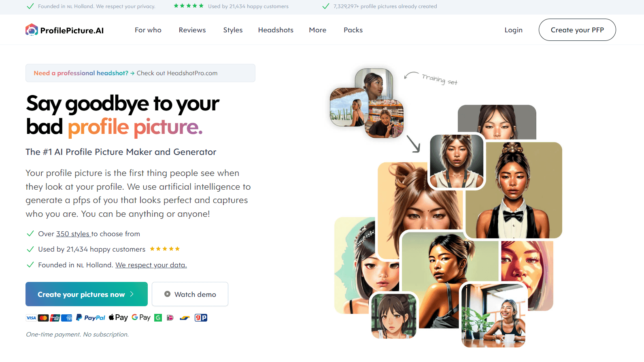The height and width of the screenshot is (362, 644).
Task: Click the PayPal logo
Action: point(91,318)
